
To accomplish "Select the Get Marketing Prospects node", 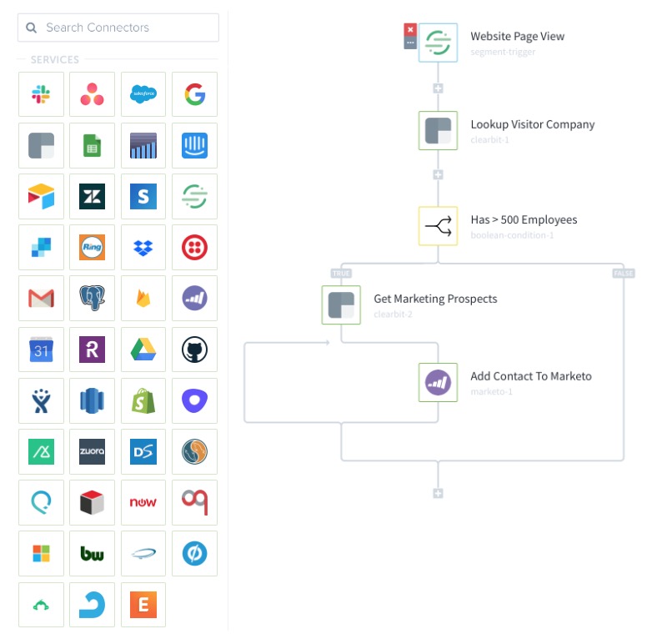I will click(x=341, y=304).
